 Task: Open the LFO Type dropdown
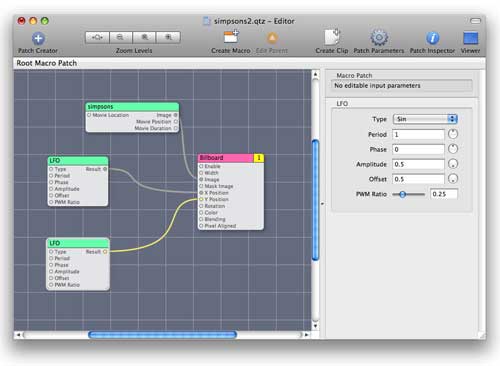[x=425, y=119]
